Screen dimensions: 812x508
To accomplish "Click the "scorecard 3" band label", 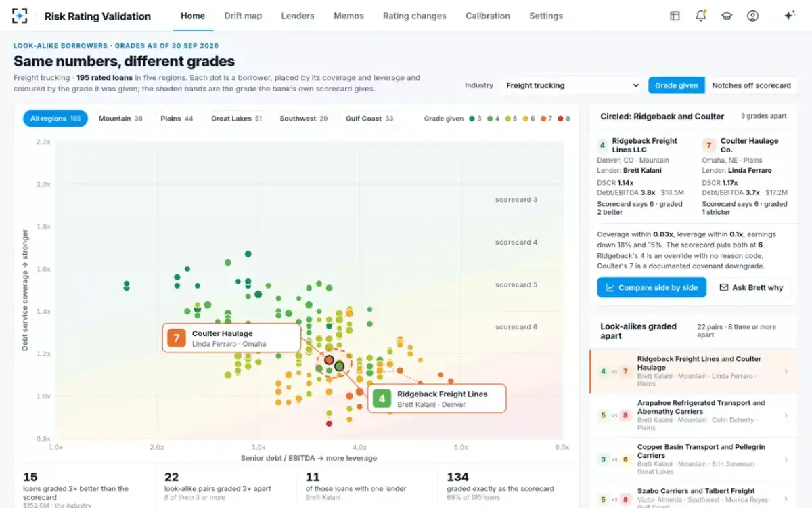I will (516, 200).
